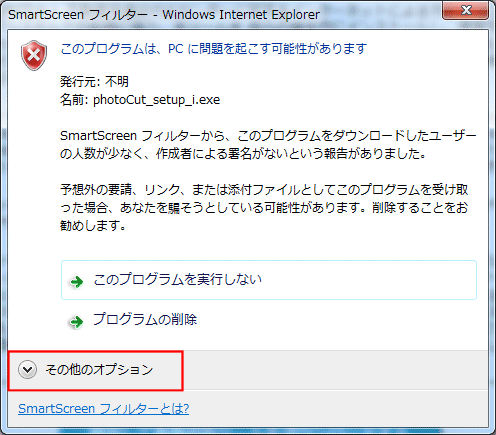Click the line starting SmartScreen フィルターから

[268, 136]
